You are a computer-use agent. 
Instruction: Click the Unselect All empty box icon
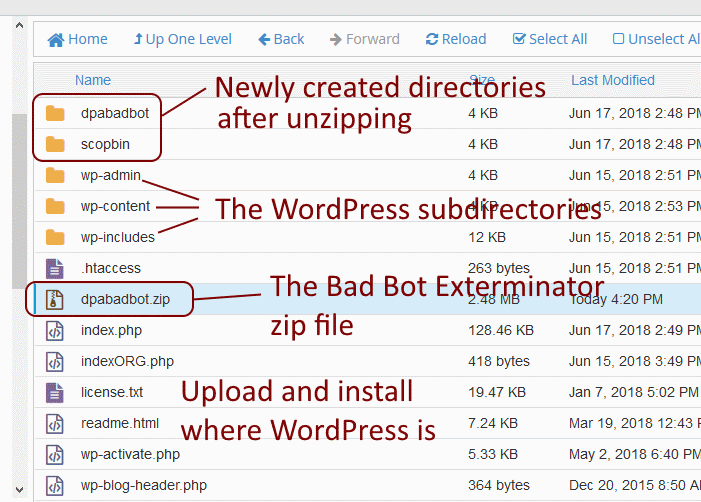point(618,39)
